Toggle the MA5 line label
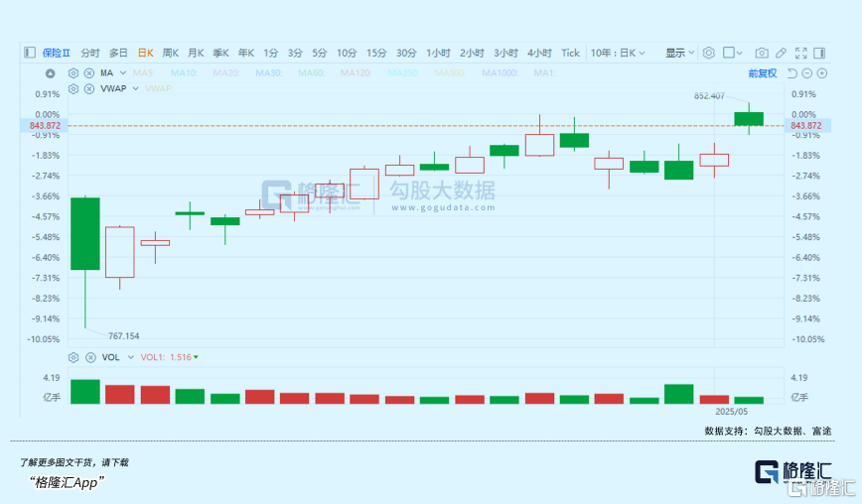This screenshot has width=862, height=504. 143,73
